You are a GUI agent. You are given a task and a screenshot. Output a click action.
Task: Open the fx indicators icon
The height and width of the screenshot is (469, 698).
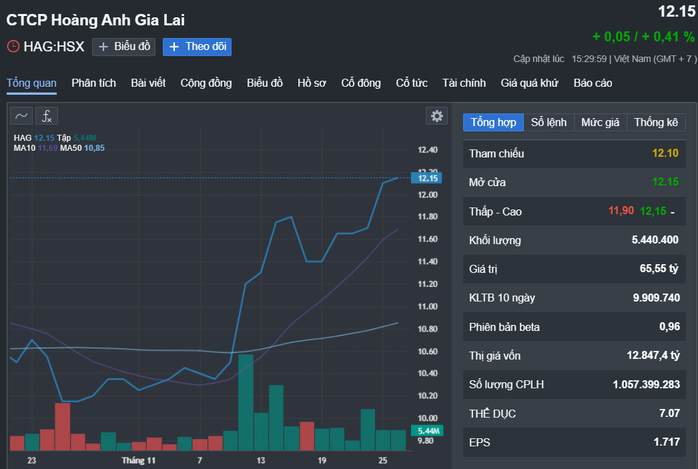[x=47, y=117]
